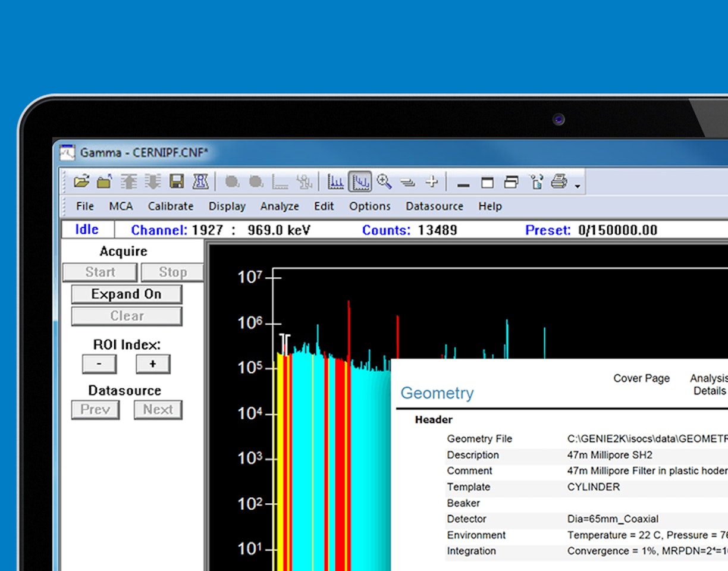Toggle the highlighted log spectrum display icon

(x=360, y=182)
